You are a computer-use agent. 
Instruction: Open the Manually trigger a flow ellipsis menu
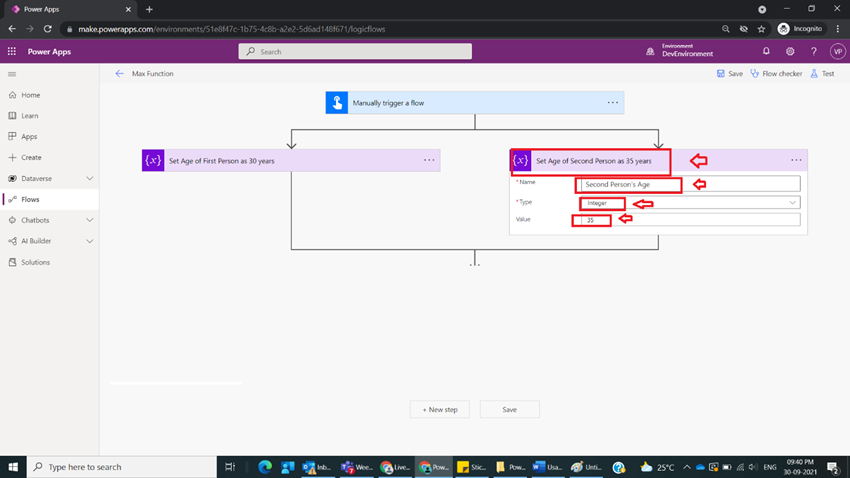pos(613,102)
